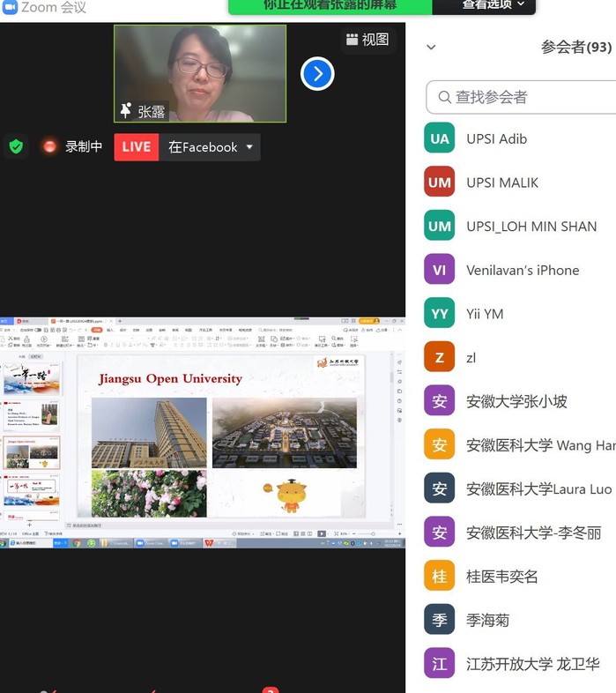Click the green security shield icon
The height and width of the screenshot is (693, 616).
[16, 146]
